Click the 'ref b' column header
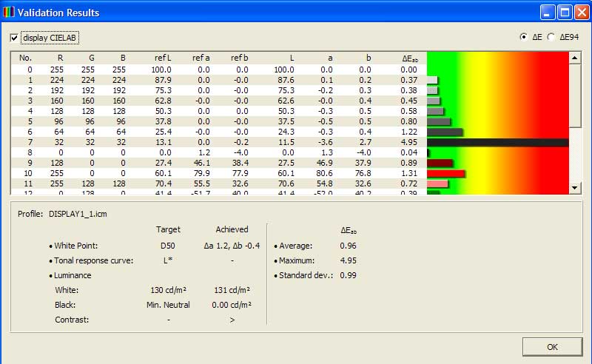 click(x=239, y=58)
